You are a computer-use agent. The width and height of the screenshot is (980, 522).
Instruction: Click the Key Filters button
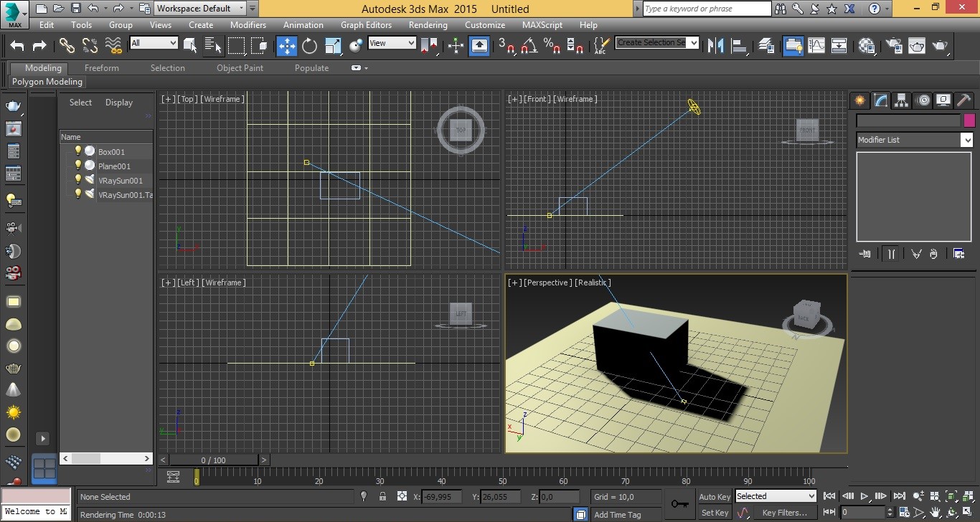(784, 513)
